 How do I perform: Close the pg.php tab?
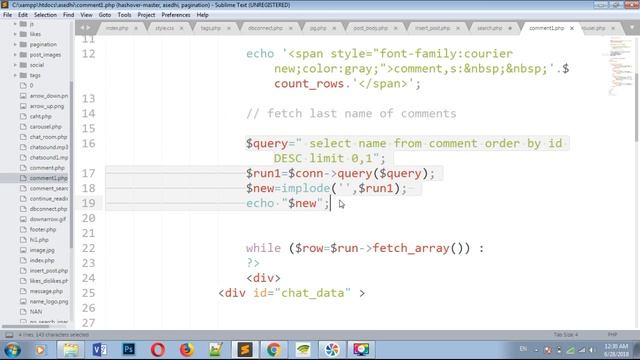pos(334,28)
